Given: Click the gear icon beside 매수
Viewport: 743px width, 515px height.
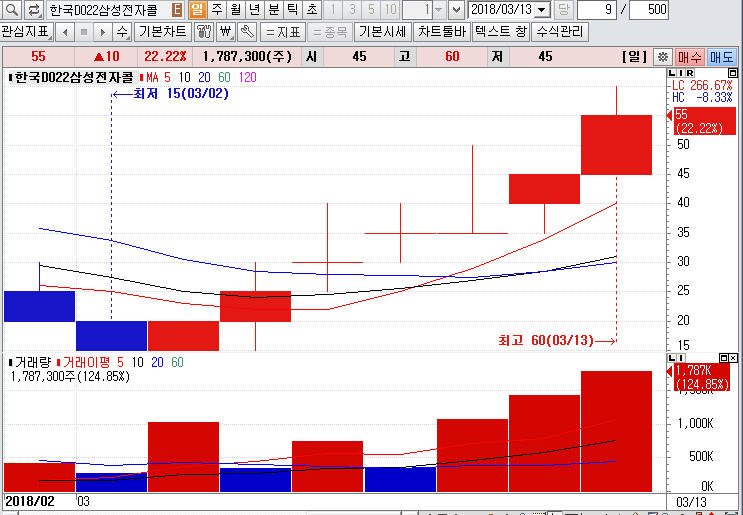Looking at the screenshot, I should pyautogui.click(x=662, y=57).
